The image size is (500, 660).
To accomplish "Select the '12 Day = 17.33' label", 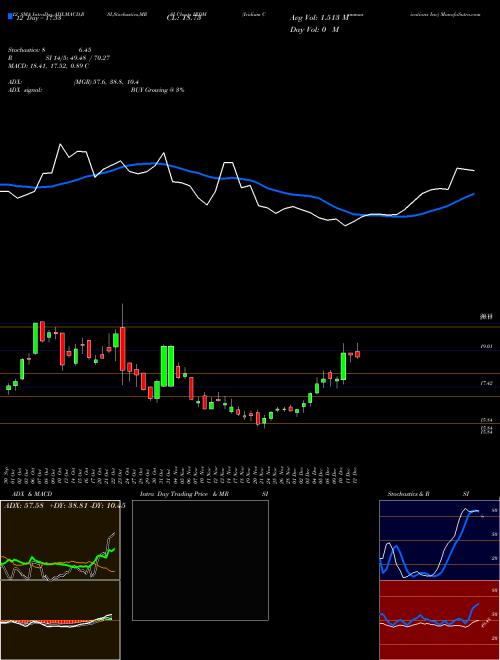I will coord(38,18).
